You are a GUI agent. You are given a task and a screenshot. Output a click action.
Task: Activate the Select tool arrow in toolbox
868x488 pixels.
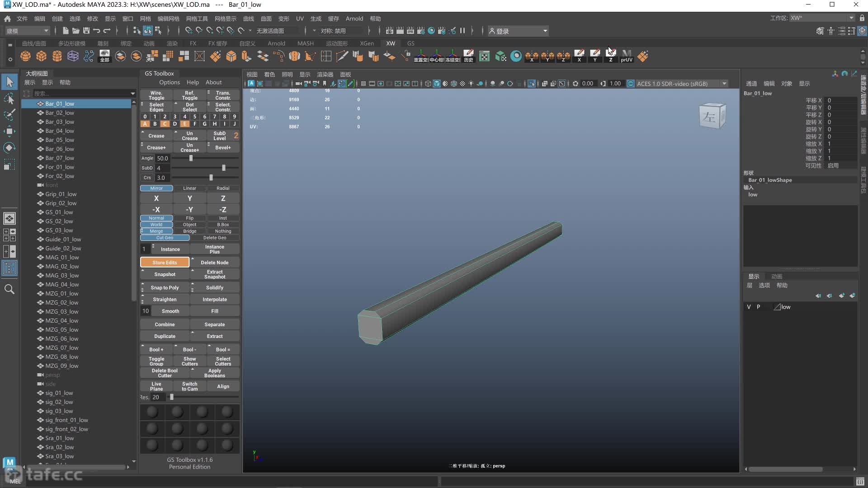9,82
